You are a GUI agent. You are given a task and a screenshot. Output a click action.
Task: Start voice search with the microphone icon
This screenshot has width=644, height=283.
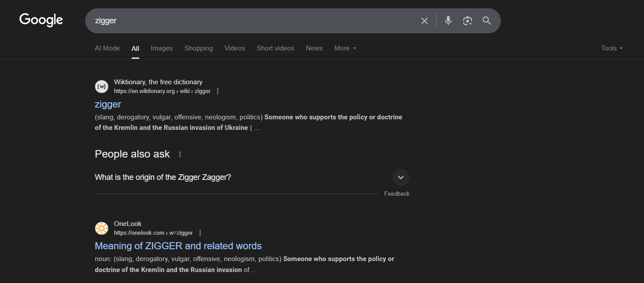point(448,21)
